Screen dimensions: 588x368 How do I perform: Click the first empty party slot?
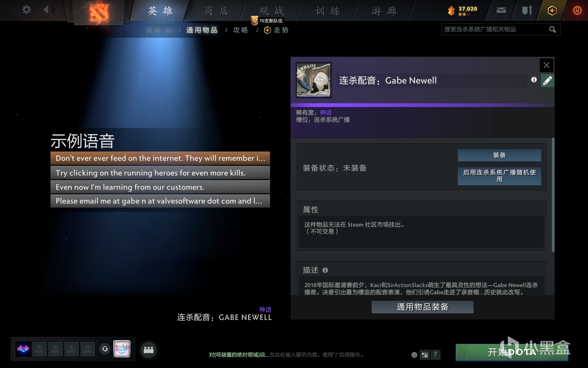pos(39,349)
